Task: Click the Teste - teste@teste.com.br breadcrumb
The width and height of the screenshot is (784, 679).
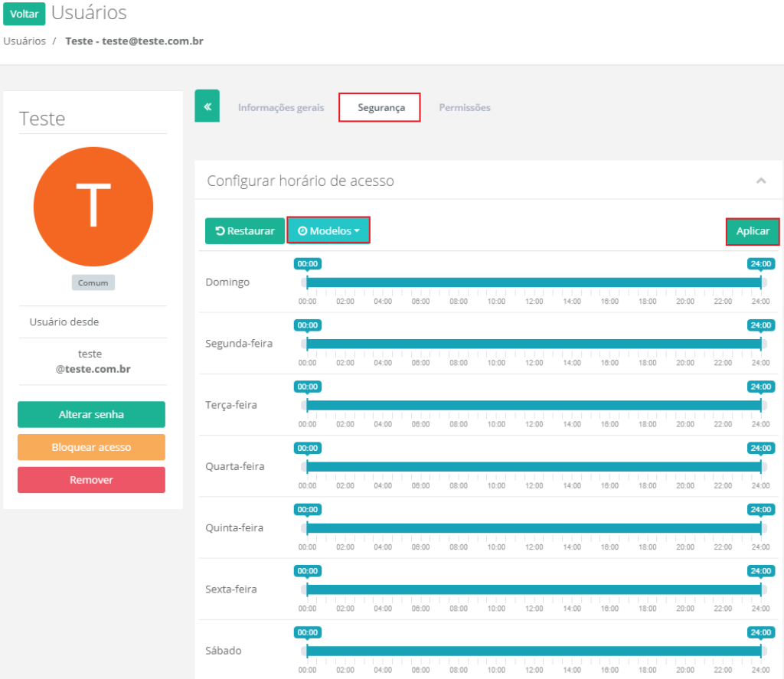Action: tap(134, 41)
